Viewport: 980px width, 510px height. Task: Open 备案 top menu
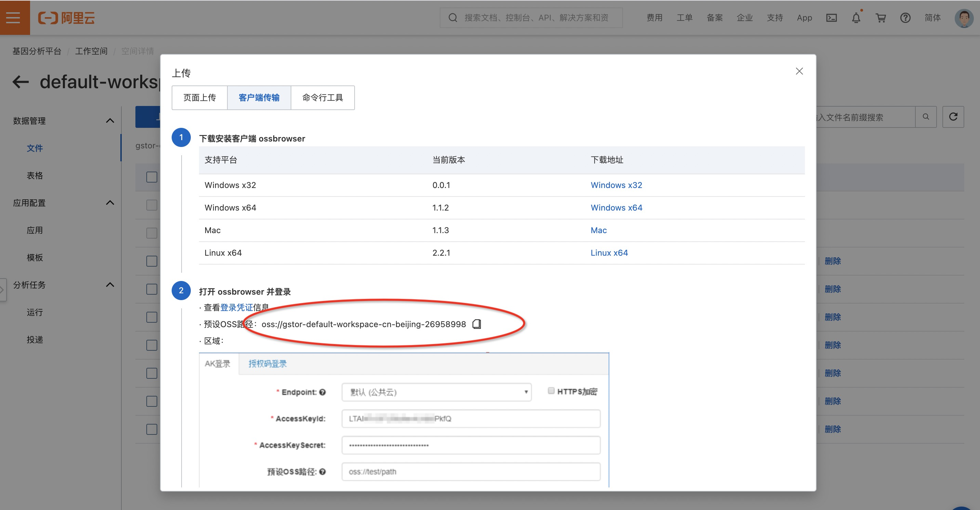click(714, 18)
